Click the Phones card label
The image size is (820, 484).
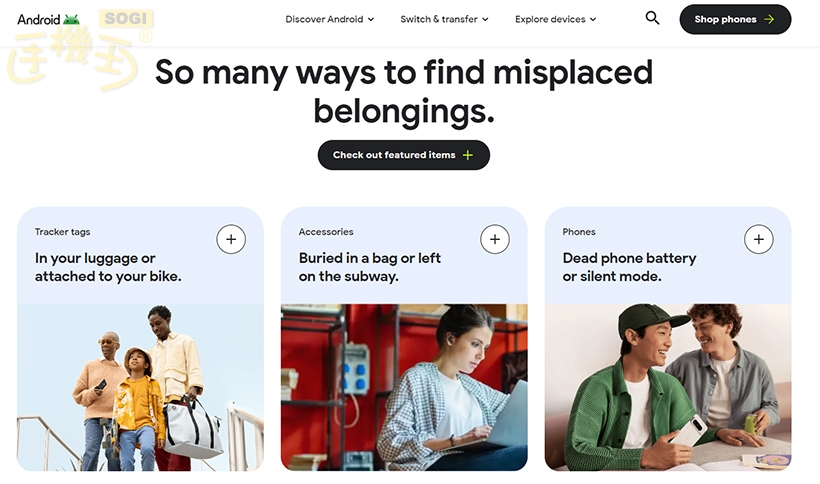[x=579, y=232]
